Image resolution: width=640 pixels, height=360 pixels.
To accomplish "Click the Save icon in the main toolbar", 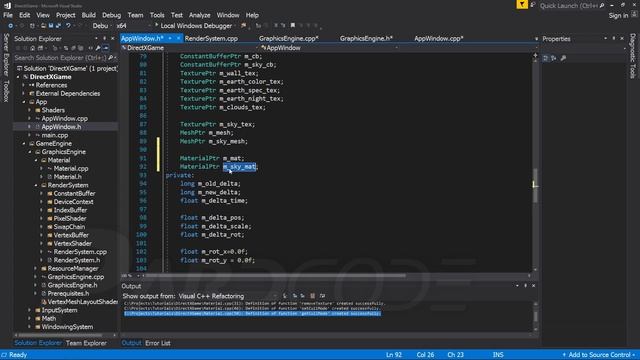I will pos(51,26).
